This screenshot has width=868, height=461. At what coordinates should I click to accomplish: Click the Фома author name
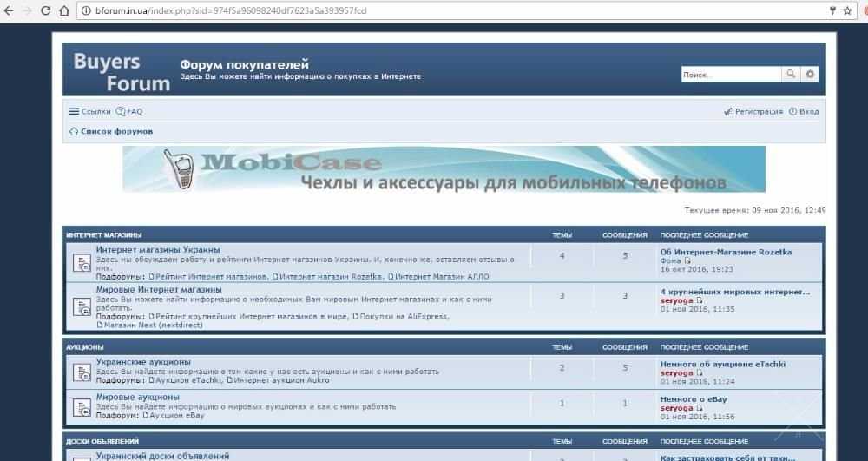point(670,260)
